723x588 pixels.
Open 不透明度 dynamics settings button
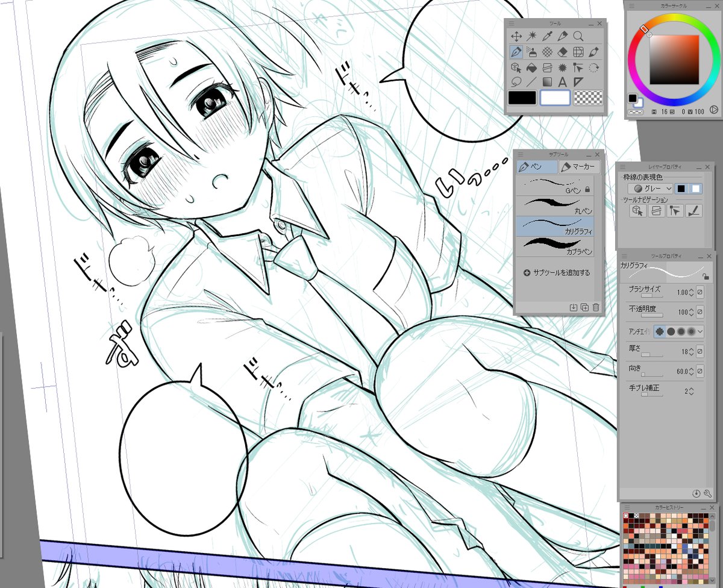point(700,312)
